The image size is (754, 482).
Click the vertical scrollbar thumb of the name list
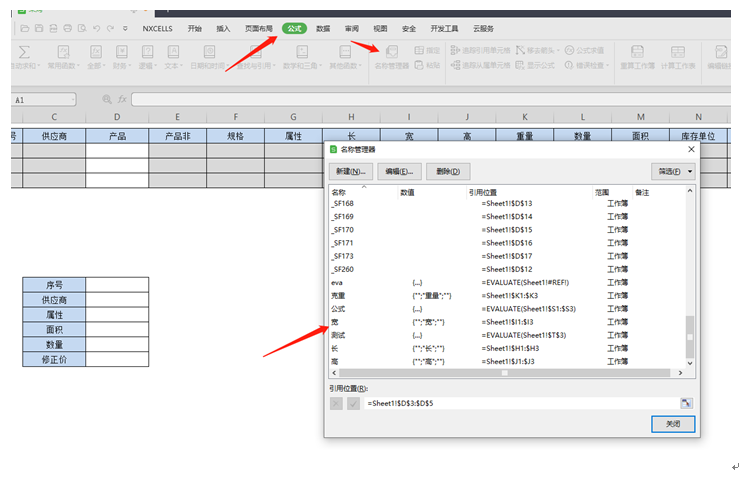[x=688, y=333]
